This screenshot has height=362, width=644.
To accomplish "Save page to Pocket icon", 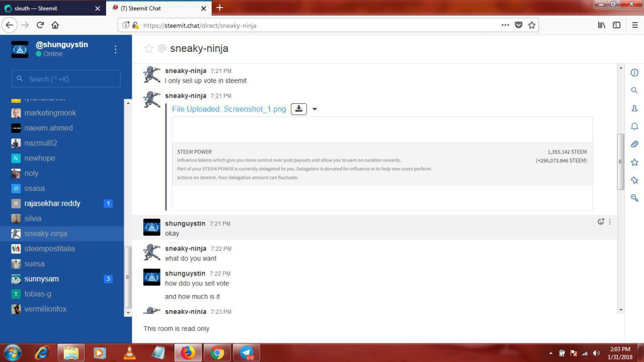I will (519, 25).
